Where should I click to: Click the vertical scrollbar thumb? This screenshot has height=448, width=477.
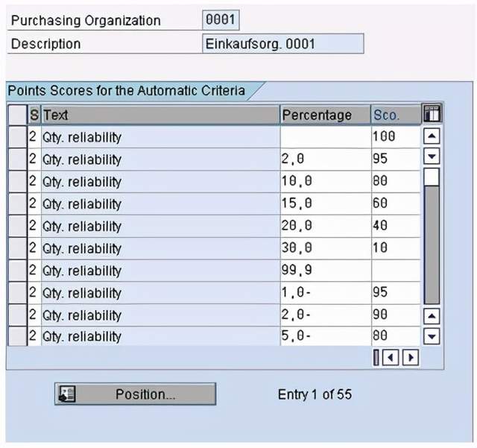432,177
